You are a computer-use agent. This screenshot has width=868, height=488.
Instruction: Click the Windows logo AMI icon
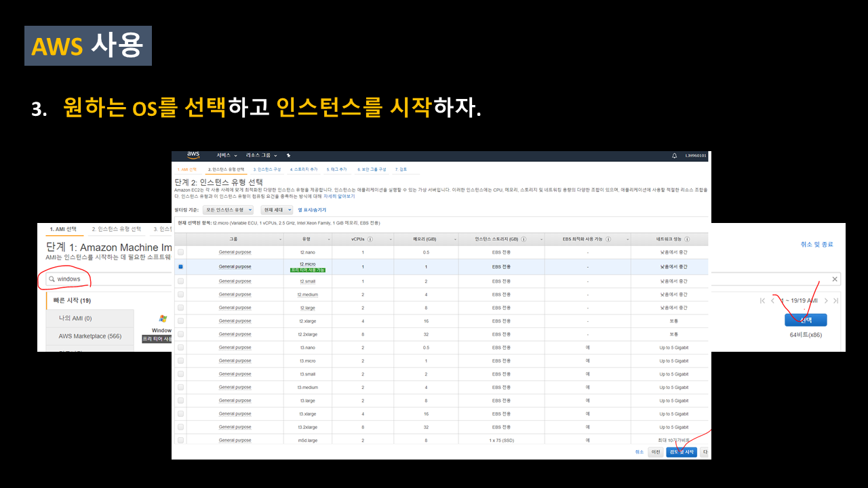click(x=163, y=319)
